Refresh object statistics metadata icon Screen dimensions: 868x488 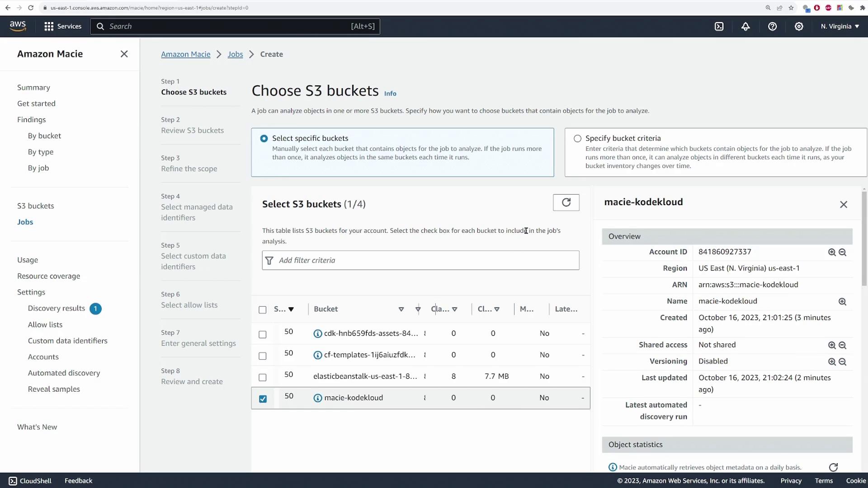[x=833, y=467]
